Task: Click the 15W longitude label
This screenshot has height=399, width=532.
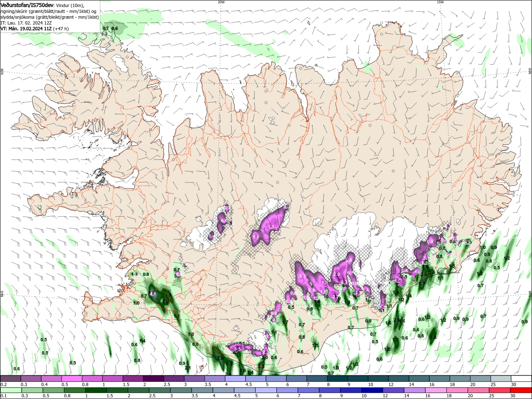Action: click(x=440, y=2)
